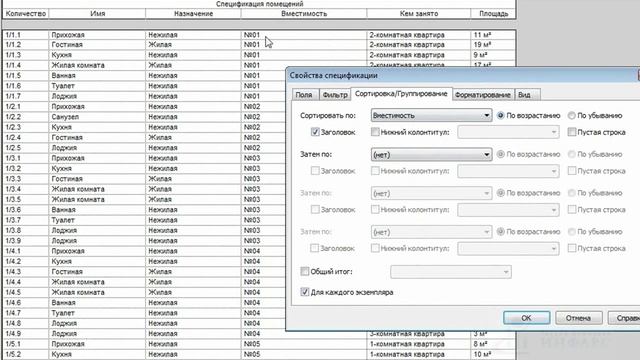Click the dialog title Свойства спецификации

pyautogui.click(x=333, y=76)
